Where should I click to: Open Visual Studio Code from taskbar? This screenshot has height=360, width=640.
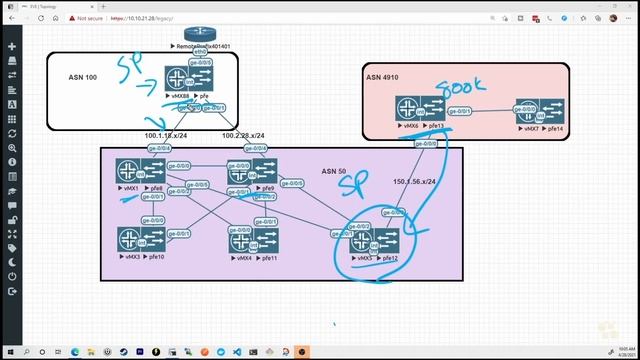237,352
